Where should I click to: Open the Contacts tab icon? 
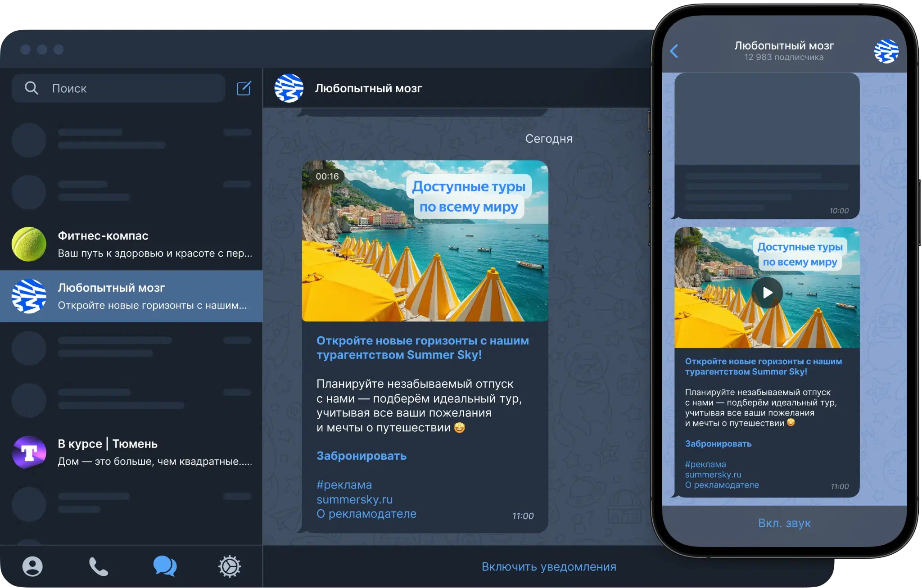(32, 566)
